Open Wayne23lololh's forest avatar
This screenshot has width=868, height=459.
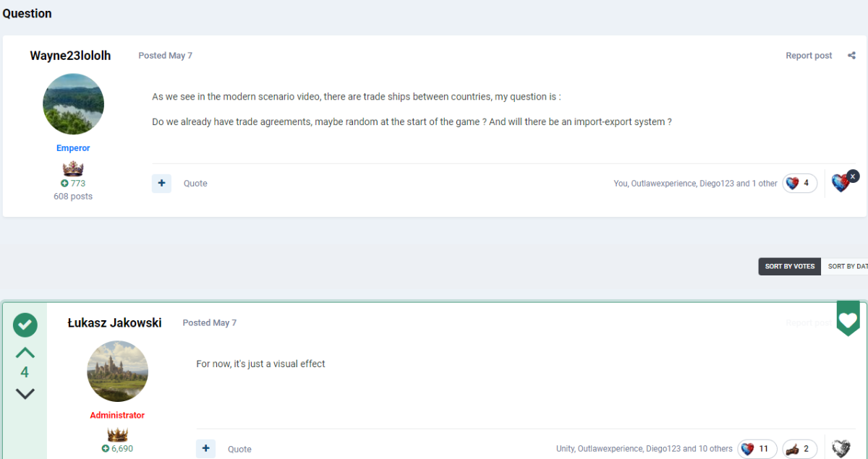[73, 104]
